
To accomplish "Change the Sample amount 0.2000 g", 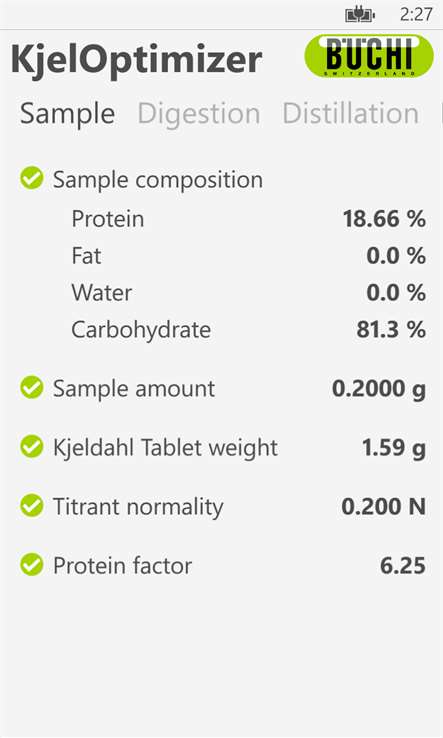I will [x=379, y=389].
